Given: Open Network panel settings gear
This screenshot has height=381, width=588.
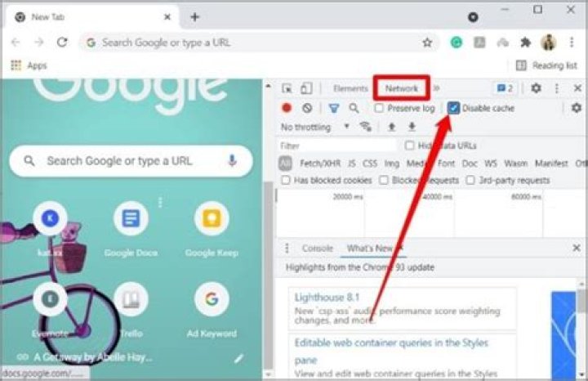Looking at the screenshot, I should (x=577, y=108).
